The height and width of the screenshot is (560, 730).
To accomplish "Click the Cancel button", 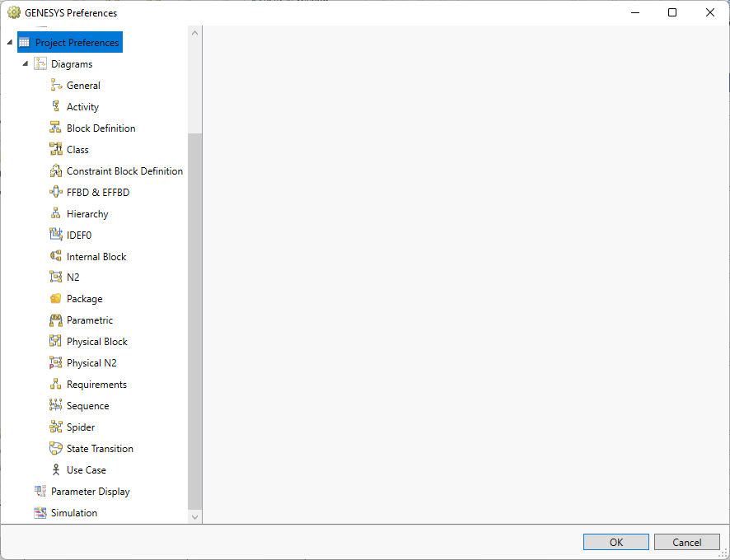I will (686, 542).
